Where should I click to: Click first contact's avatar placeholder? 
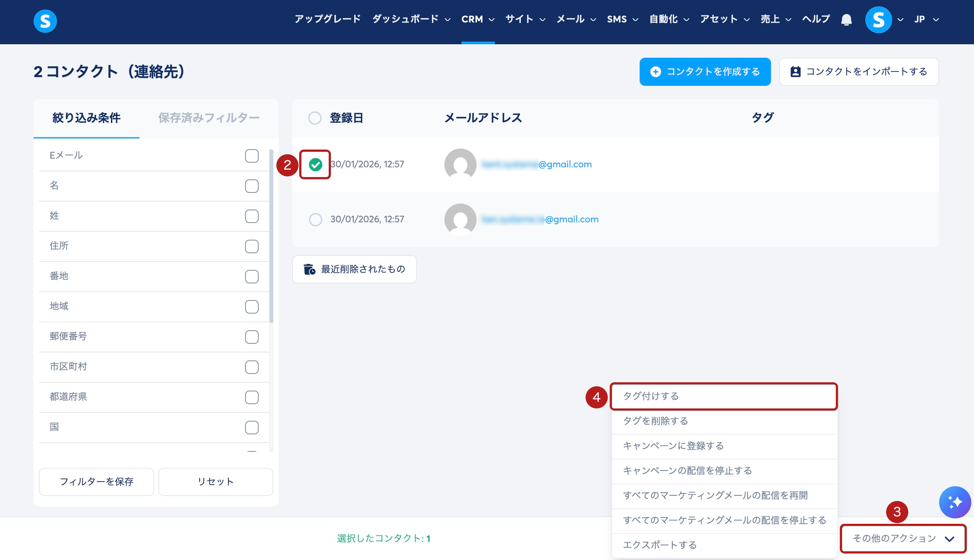pyautogui.click(x=460, y=164)
